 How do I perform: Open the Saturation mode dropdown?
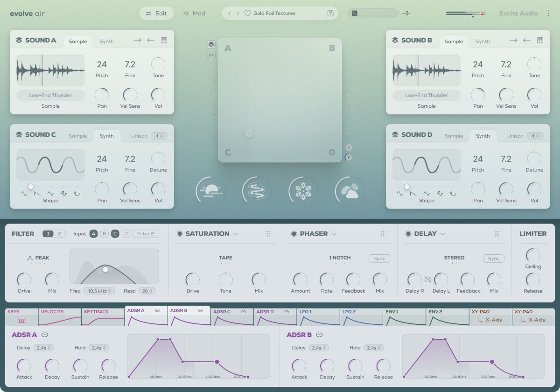click(236, 233)
